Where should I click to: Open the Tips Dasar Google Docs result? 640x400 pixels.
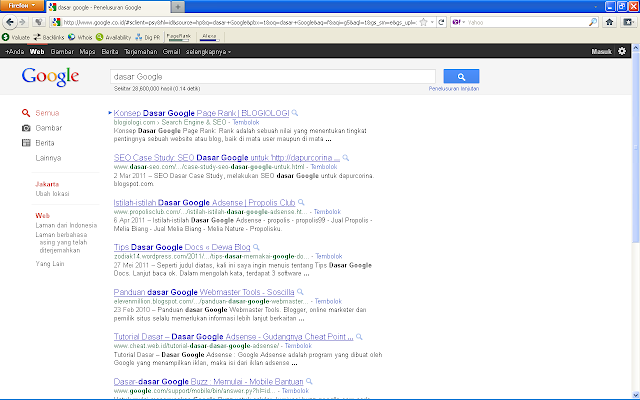click(x=182, y=247)
